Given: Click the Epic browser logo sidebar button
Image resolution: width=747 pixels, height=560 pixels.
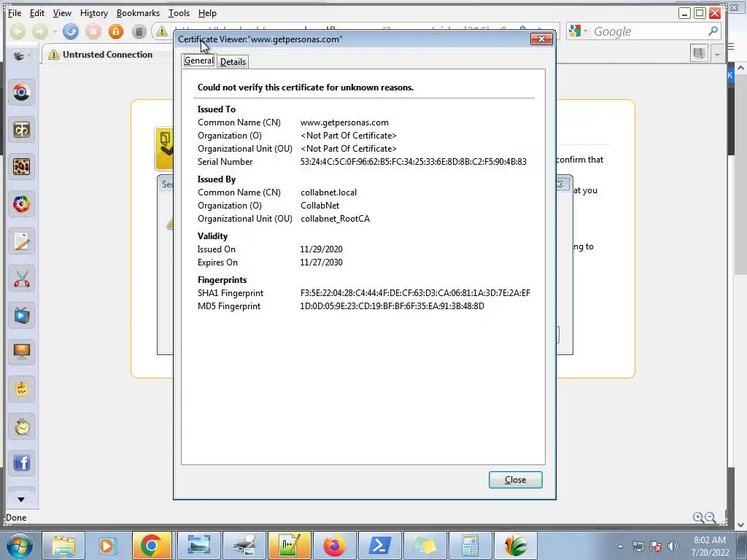Looking at the screenshot, I should point(20,55).
